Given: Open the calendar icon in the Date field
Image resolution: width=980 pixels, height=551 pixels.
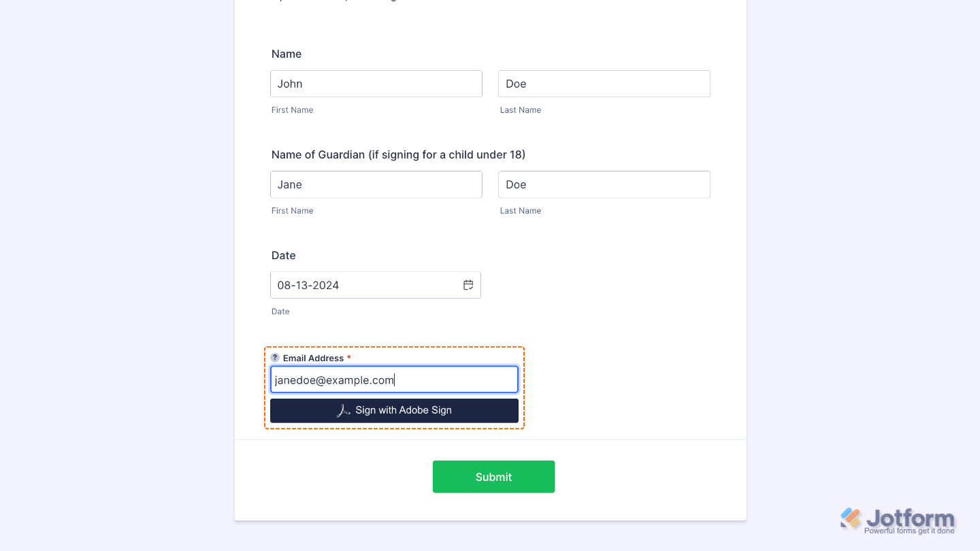Looking at the screenshot, I should 468,284.
